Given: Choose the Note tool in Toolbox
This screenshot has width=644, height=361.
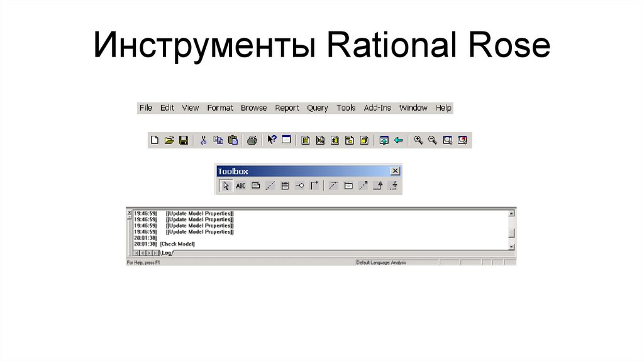Looking at the screenshot, I should coord(255,186).
